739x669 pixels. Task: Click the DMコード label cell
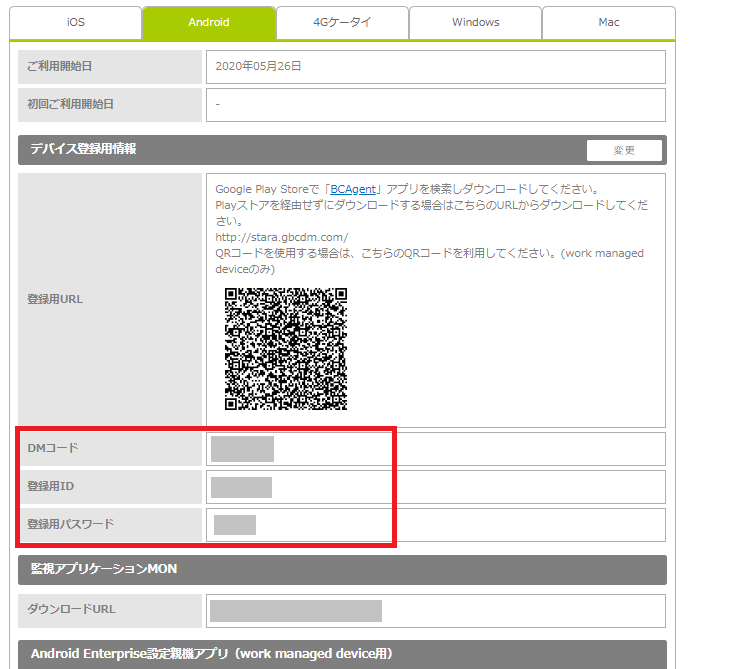click(x=110, y=449)
